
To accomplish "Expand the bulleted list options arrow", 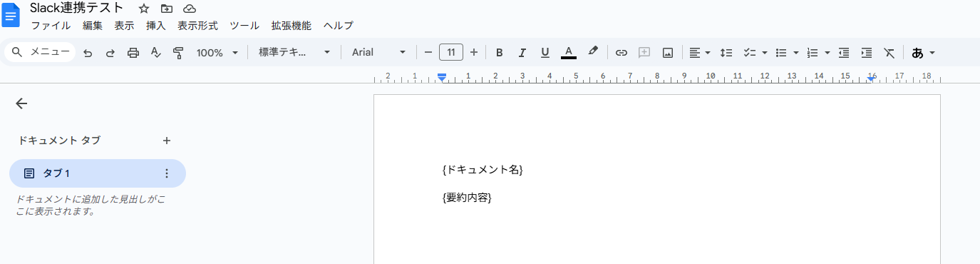I will tap(795, 52).
